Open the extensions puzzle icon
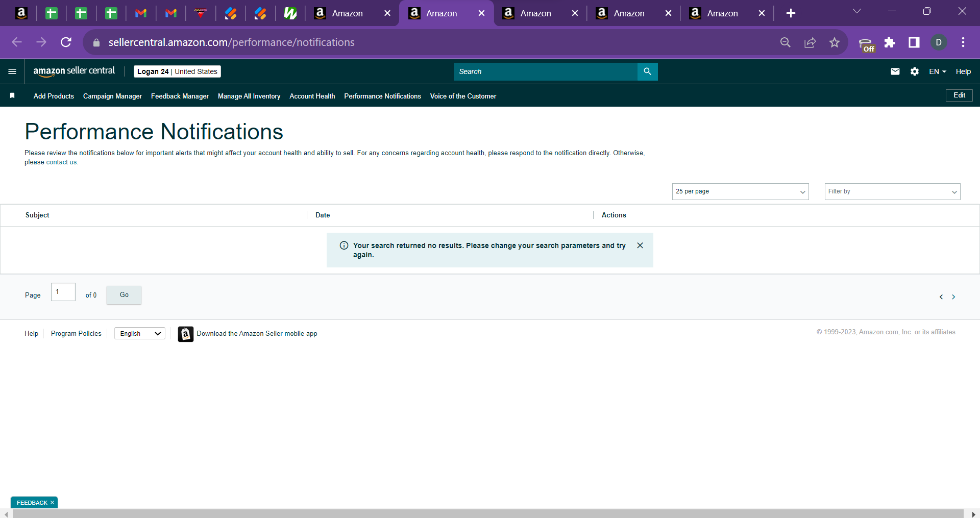Screen dimensions: 980x518 point(890,42)
